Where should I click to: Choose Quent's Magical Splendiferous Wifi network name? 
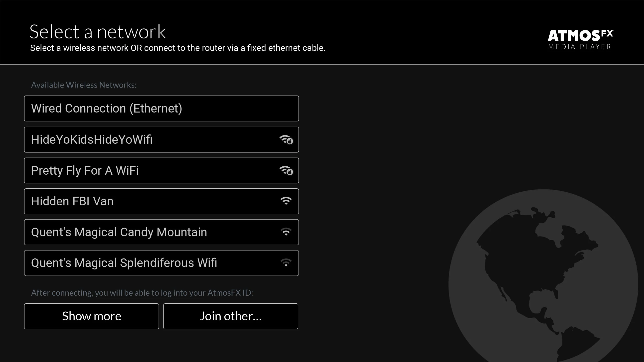[x=124, y=263]
